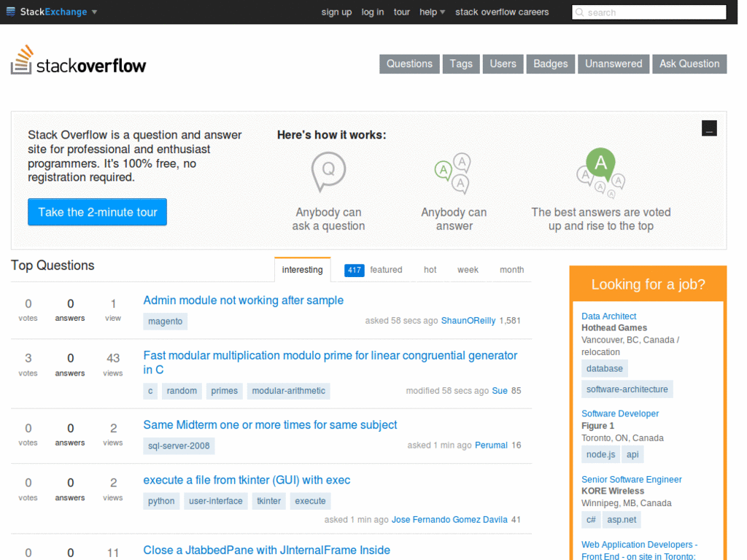Click the magento tag
Viewport: 747px width, 560px height.
pyautogui.click(x=165, y=322)
